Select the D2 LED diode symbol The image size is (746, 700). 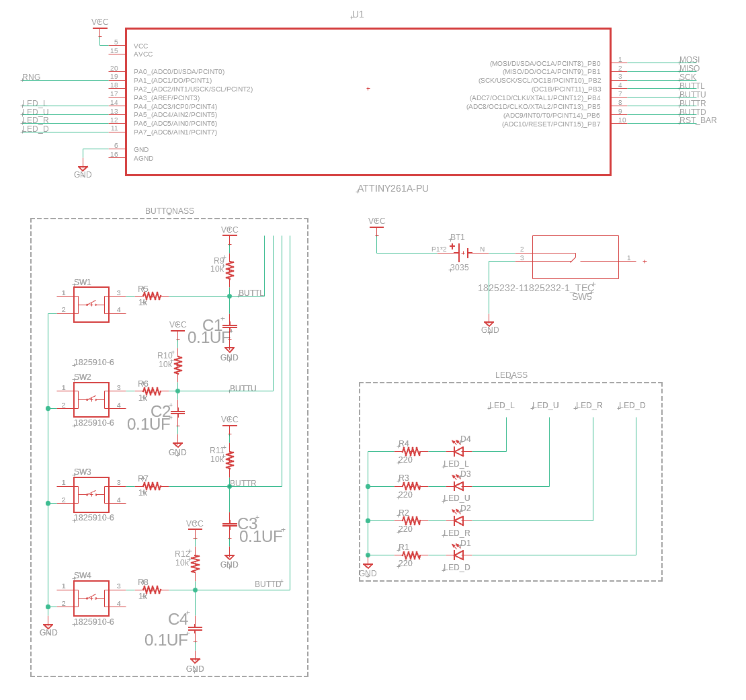click(x=458, y=520)
